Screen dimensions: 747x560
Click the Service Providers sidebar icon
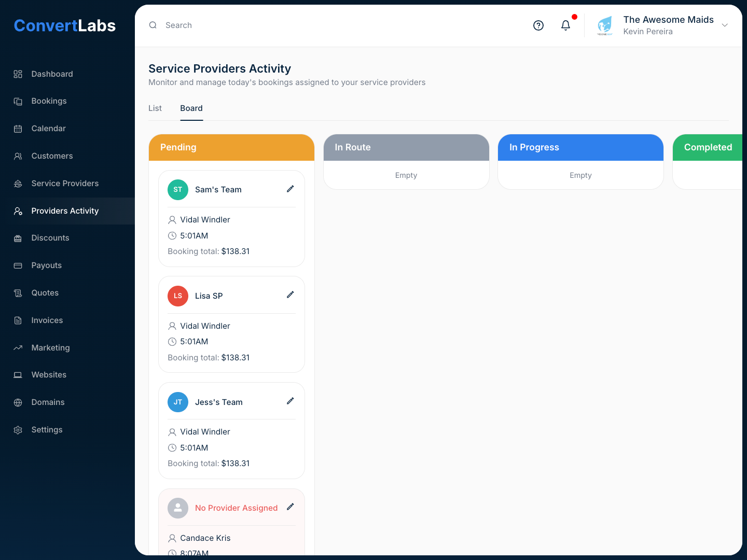[18, 184]
